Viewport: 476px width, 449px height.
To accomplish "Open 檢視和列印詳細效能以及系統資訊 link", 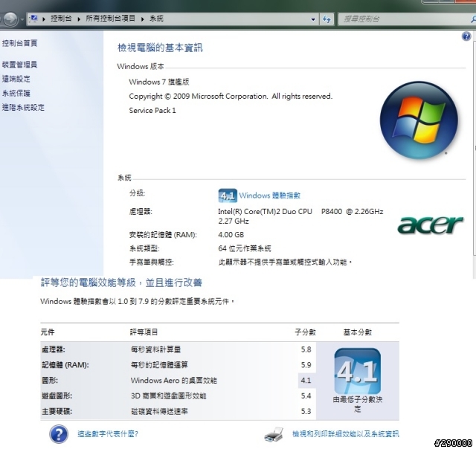I will [345, 434].
